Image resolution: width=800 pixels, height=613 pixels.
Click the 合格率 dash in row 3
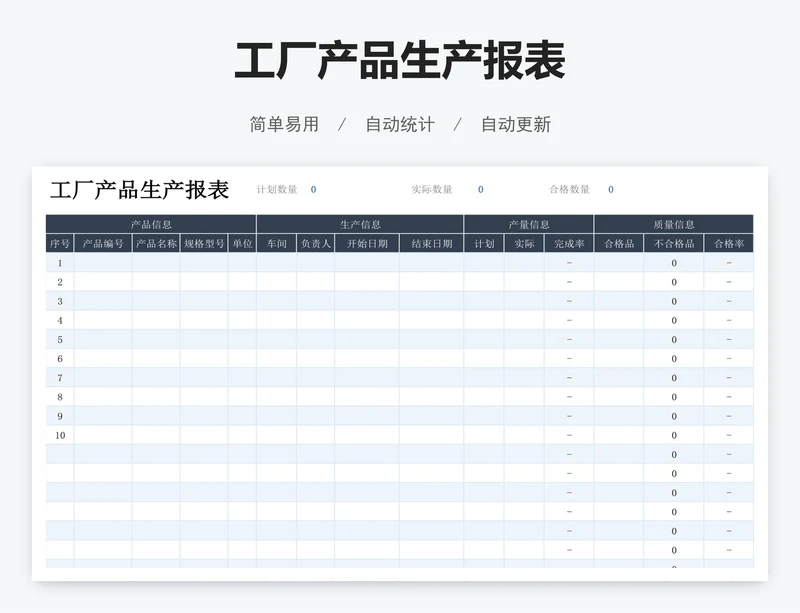[729, 301]
